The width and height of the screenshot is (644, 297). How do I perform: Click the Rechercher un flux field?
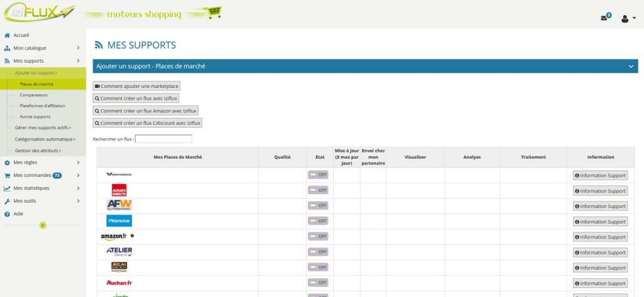164,139
